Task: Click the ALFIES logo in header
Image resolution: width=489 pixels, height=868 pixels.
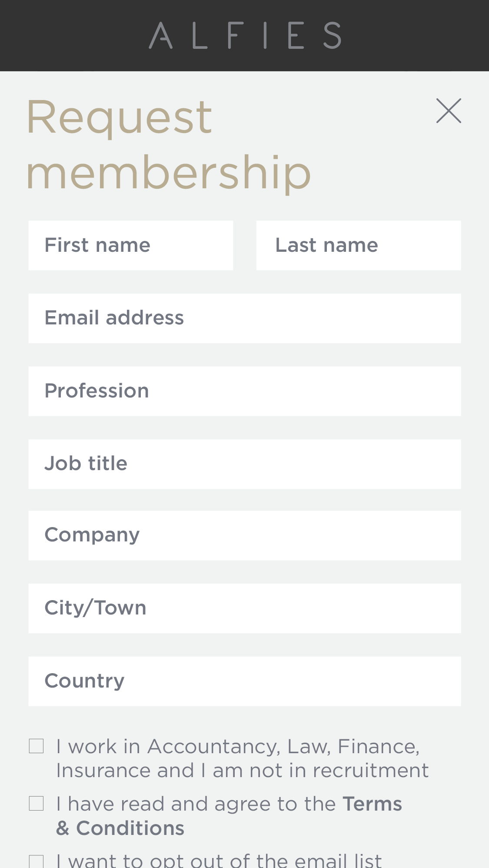Action: [245, 36]
